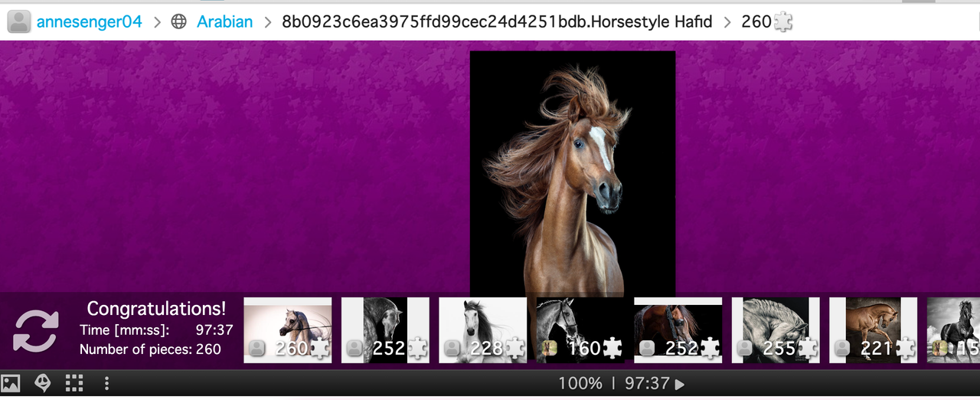The height and width of the screenshot is (400, 980).
Task: Click the arrange pieces grid icon
Action: pyautogui.click(x=73, y=383)
